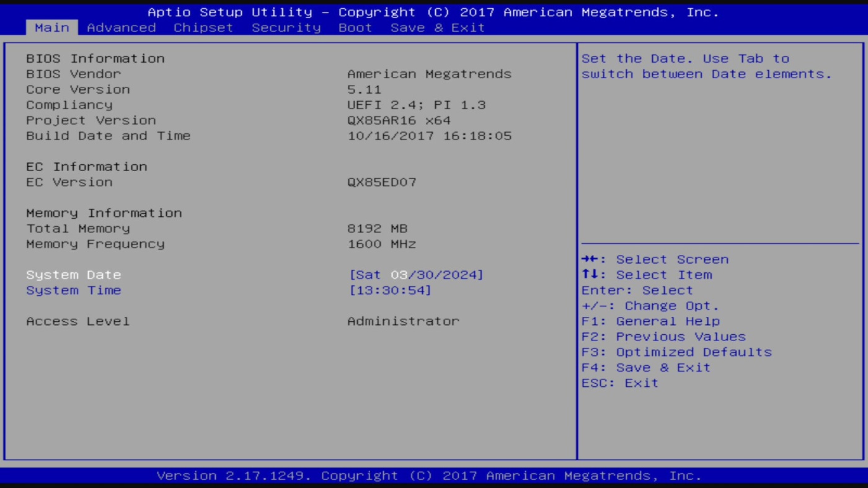Image resolution: width=868 pixels, height=488 pixels.
Task: Click the F2: Previous Values hint
Action: click(x=664, y=337)
